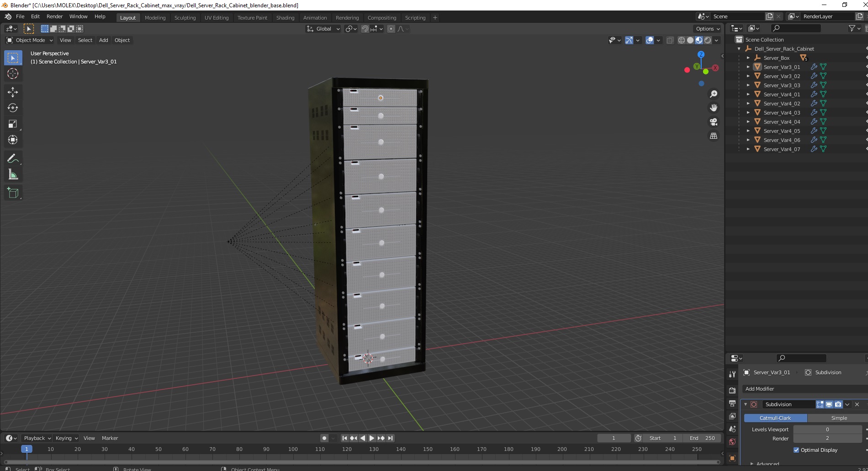Open the Options dropdown
This screenshot has height=471, width=868.
point(707,29)
